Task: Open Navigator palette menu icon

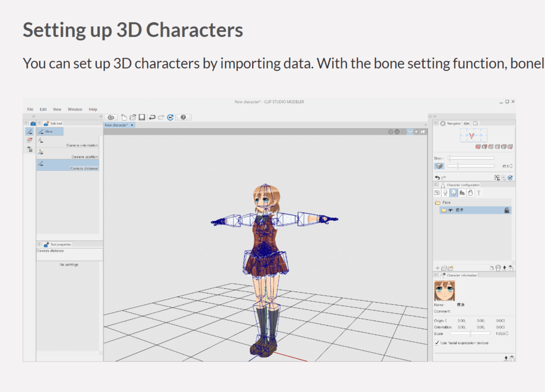Action: (x=435, y=123)
